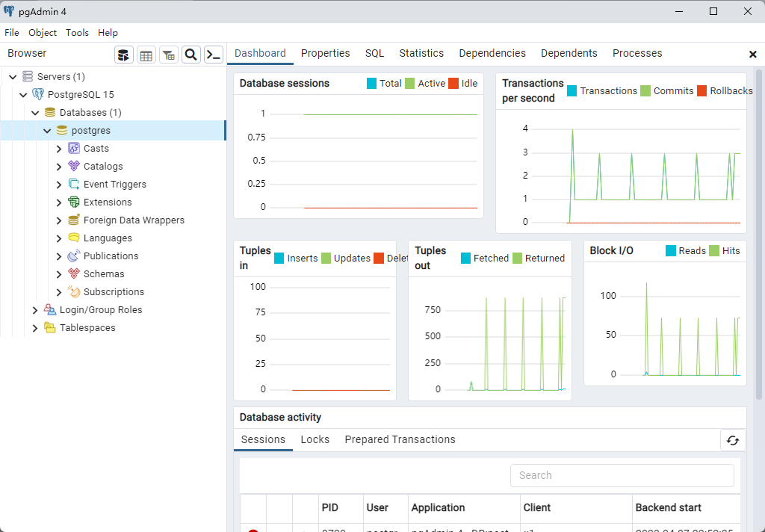The image size is (765, 532).
Task: Refresh the Database activity list
Action: (733, 440)
